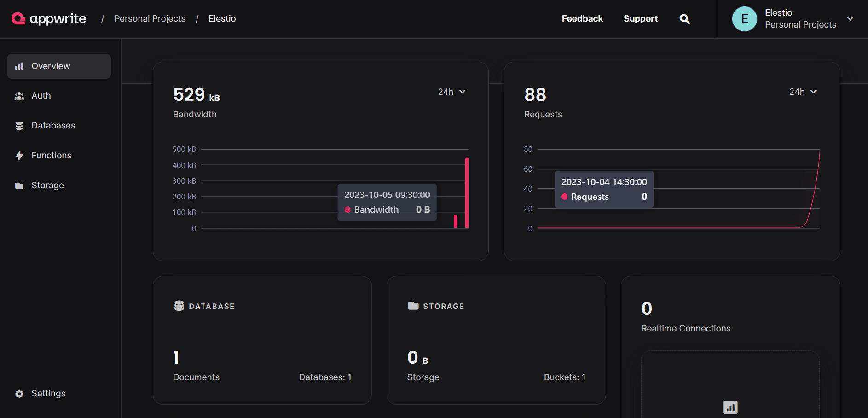
Task: Click the Functions lightning bolt icon
Action: click(19, 156)
